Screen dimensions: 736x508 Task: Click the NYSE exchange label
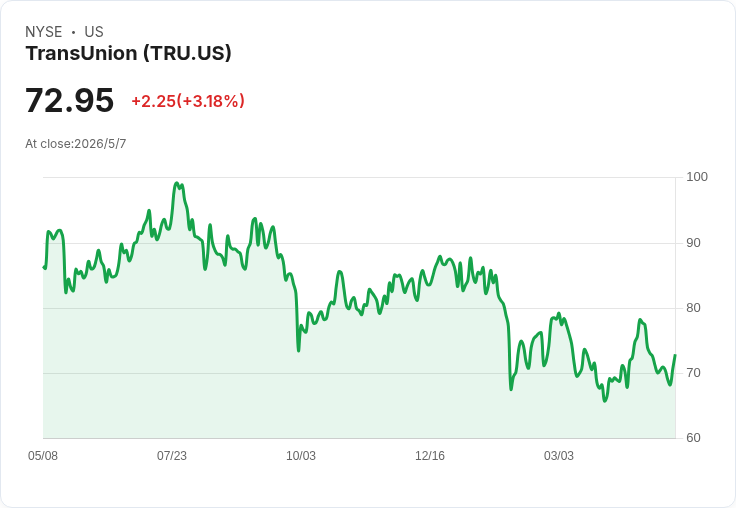coord(44,32)
